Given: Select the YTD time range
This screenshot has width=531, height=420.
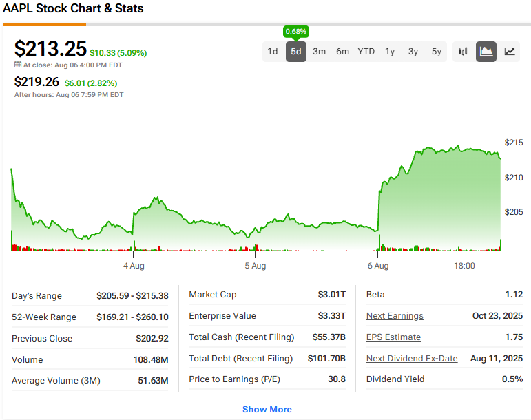Looking at the screenshot, I should coord(366,52).
